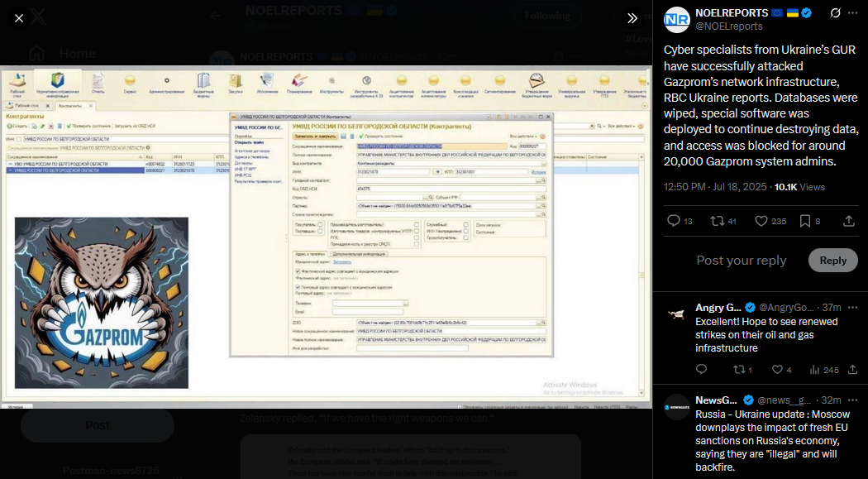The image size is (868, 479).
Task: Open the Angry G... display name
Action: (718, 307)
